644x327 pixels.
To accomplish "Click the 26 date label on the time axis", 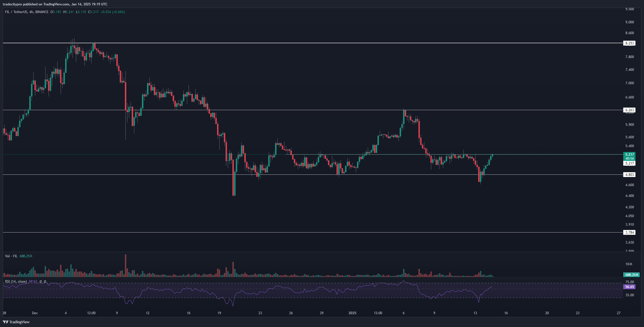I will click(x=291, y=313).
